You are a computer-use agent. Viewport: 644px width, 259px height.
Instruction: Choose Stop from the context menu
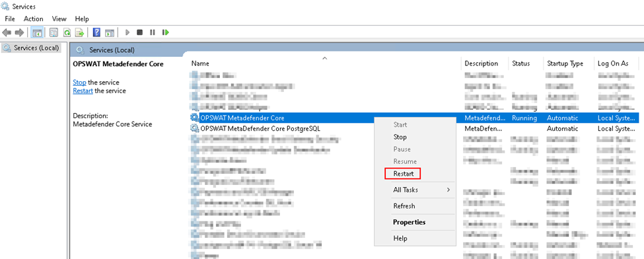coord(400,137)
